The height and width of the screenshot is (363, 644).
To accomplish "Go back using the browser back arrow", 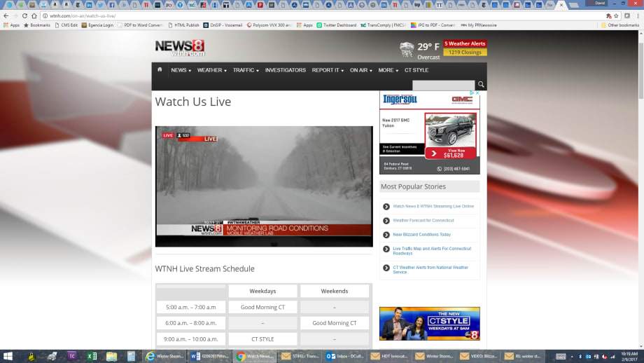I will (6, 15).
